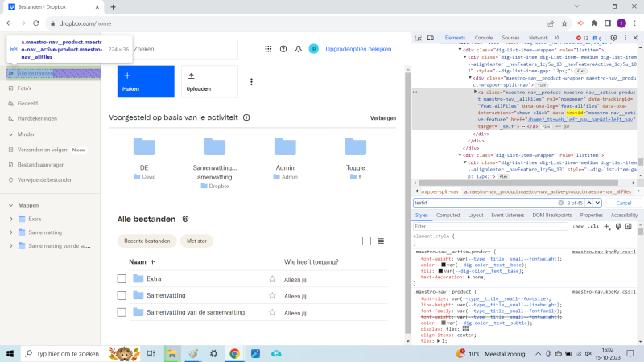The image size is (644, 362).
Task: Open the DOM Breakpoints tab
Action: (x=551, y=215)
